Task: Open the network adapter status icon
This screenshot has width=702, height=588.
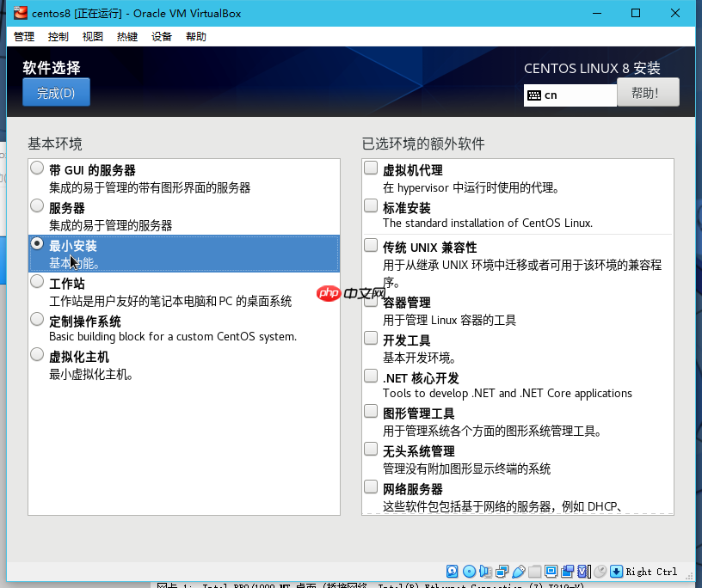Action: [x=501, y=570]
